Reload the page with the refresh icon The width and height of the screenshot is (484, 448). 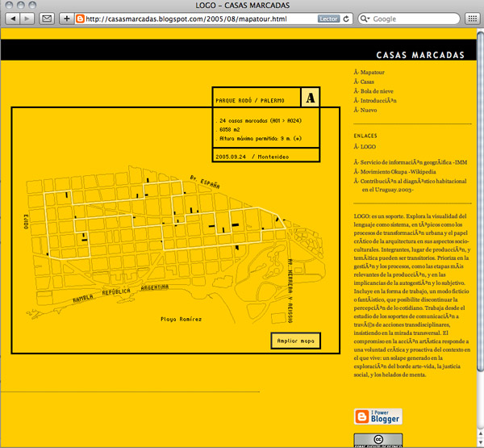point(346,19)
